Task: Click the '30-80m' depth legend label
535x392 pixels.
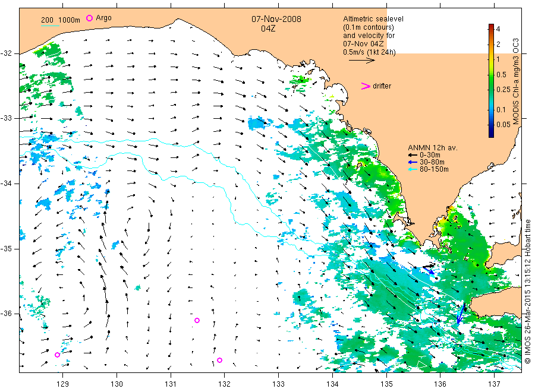Action: 432,162
